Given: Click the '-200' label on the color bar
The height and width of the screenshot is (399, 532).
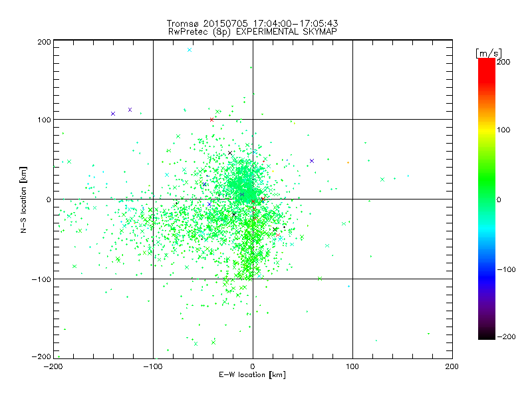Looking at the screenshot, I should tap(507, 336).
